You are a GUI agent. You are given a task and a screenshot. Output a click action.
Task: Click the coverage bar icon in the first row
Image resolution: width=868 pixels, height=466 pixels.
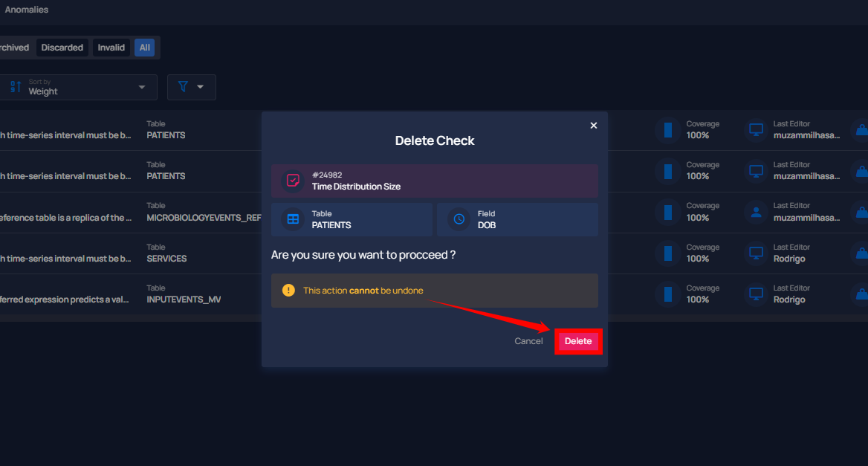pos(668,130)
